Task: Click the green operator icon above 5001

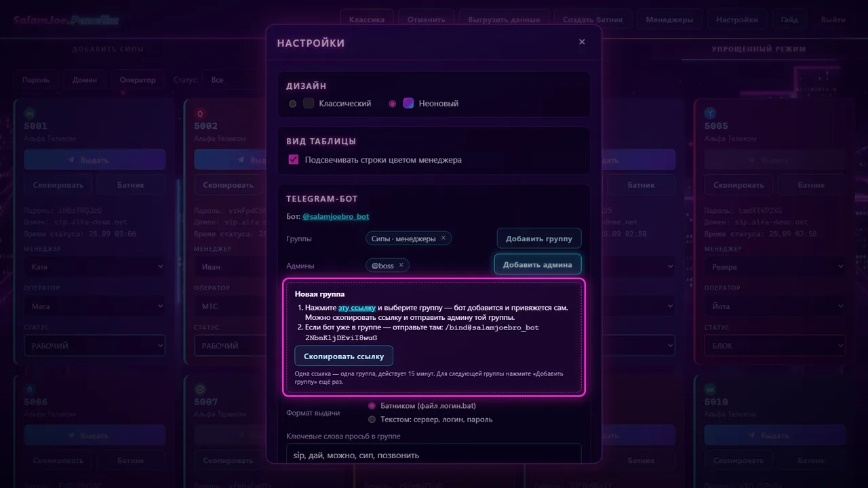Action: (30, 113)
